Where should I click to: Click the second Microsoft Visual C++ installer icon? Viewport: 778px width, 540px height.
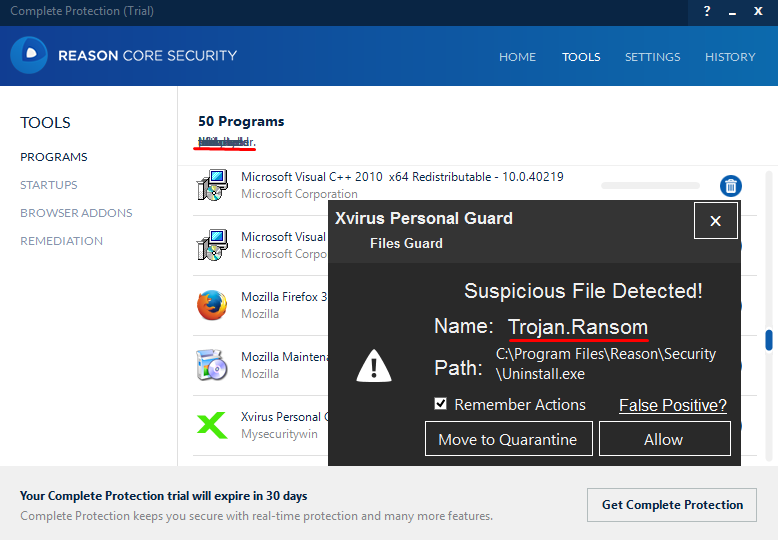(212, 245)
